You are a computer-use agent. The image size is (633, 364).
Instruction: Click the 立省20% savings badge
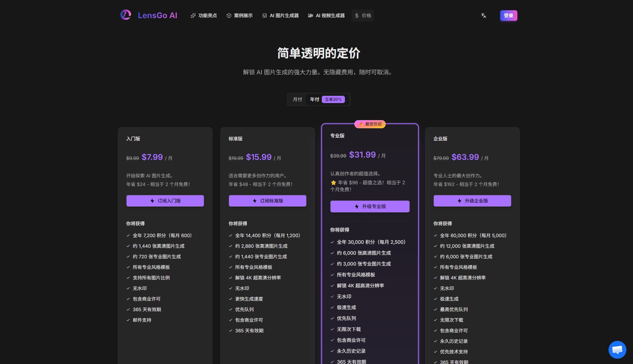(333, 99)
